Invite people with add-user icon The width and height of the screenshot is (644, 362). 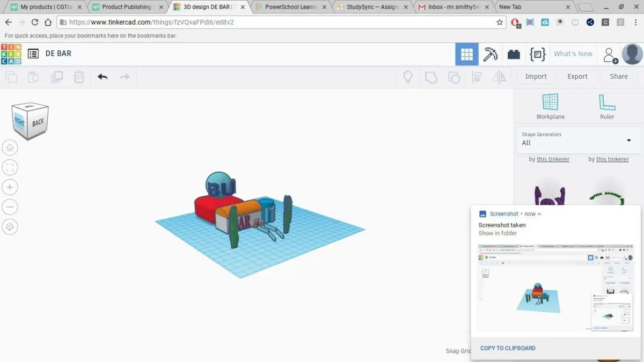click(x=610, y=54)
